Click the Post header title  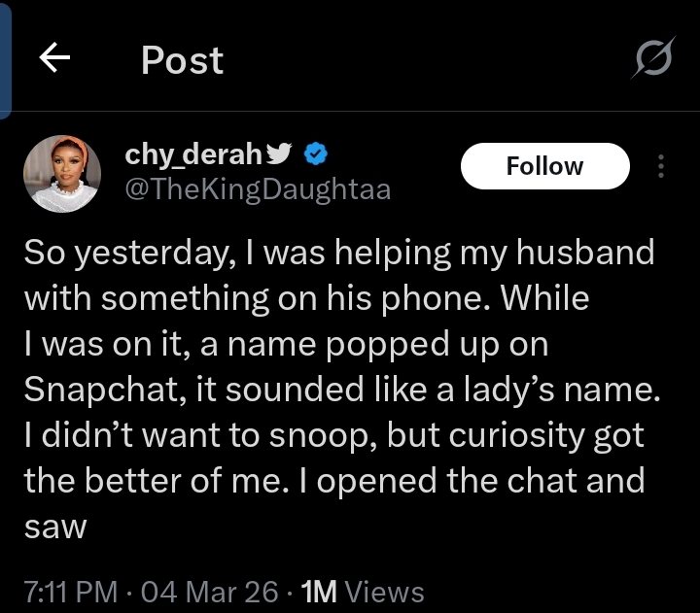click(182, 60)
